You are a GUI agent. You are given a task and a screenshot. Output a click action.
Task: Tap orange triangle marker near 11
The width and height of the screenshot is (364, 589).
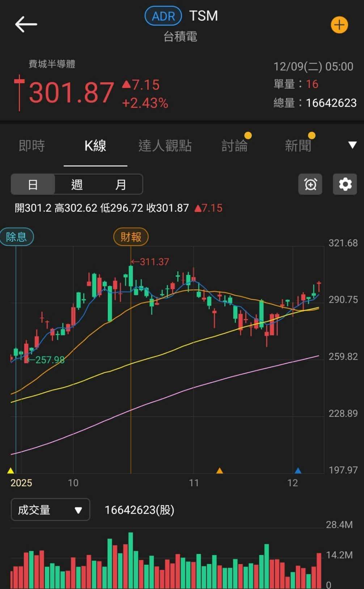tap(219, 470)
